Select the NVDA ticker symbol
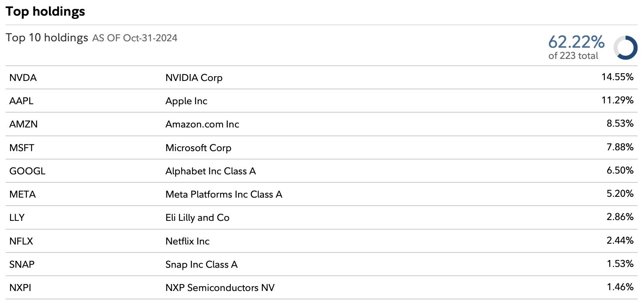The height and width of the screenshot is (303, 644). pos(23,78)
